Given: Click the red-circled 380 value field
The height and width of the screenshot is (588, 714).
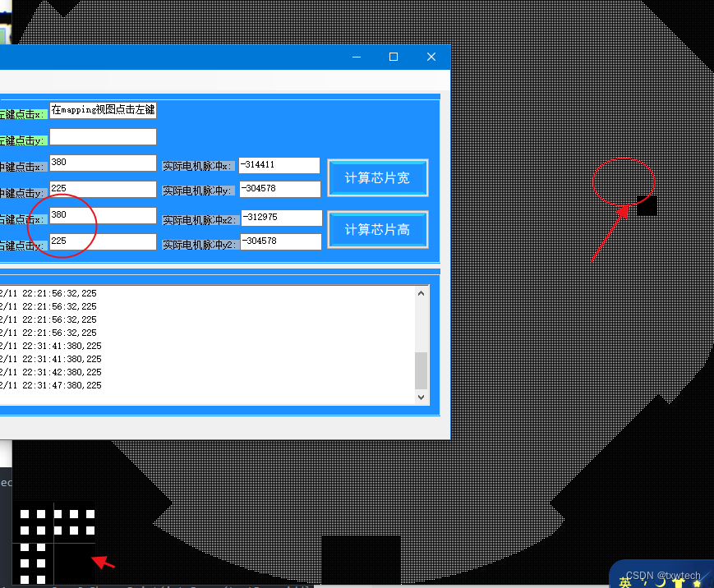Looking at the screenshot, I should click(103, 214).
